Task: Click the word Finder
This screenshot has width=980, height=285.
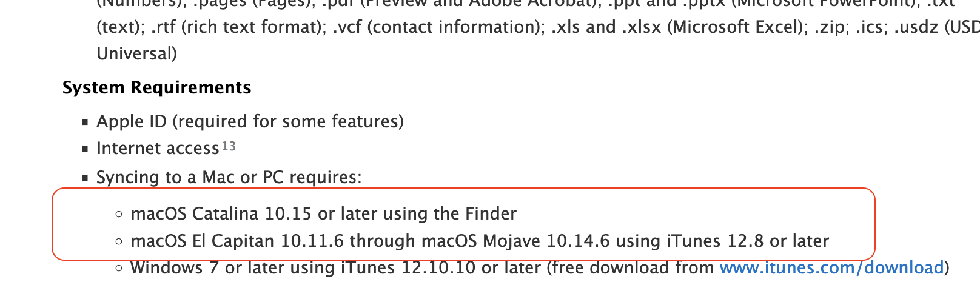Action: (491, 213)
